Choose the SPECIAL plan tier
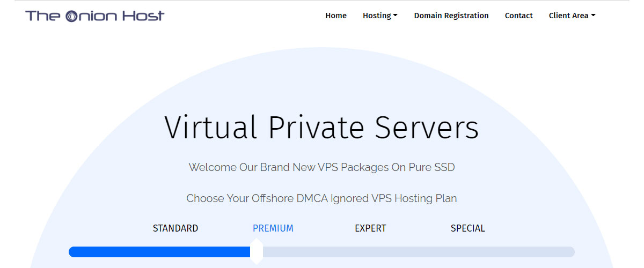Image resolution: width=644 pixels, height=268 pixels. point(468,228)
